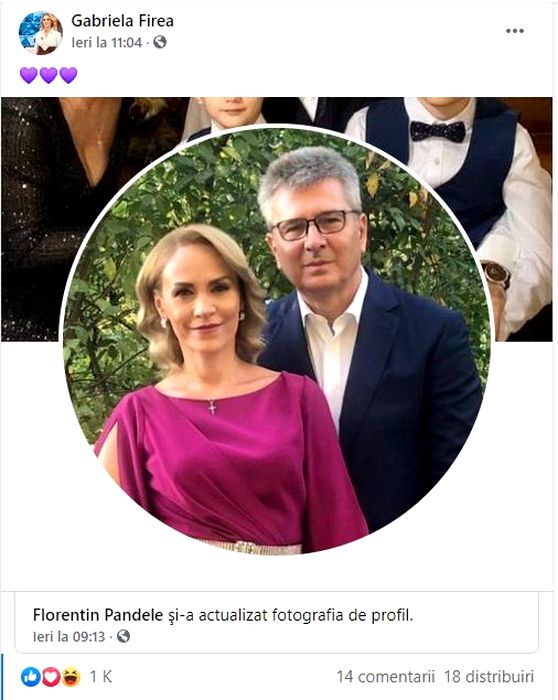Image resolution: width=558 pixels, height=700 pixels.
Task: Open Florentin Pandele's profile name link
Action: point(98,615)
